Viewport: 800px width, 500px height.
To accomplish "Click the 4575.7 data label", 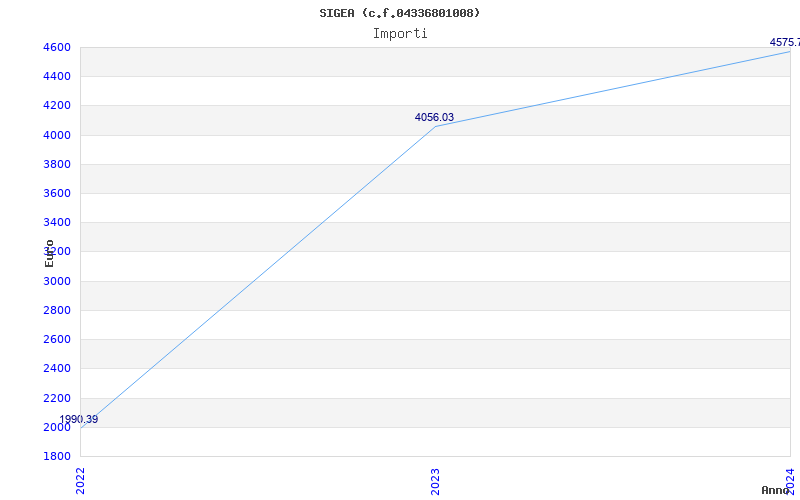I will [x=785, y=42].
